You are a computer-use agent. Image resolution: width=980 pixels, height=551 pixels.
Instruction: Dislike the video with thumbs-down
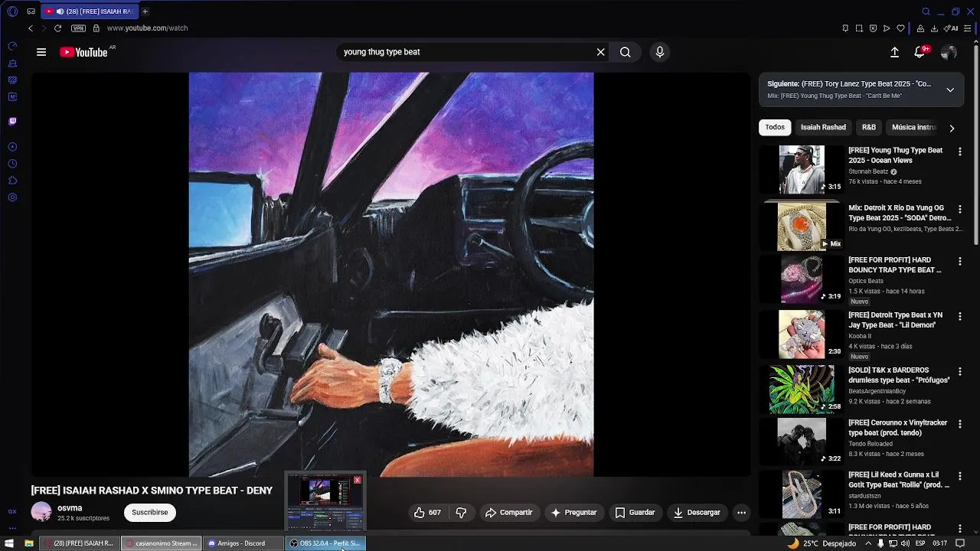tap(461, 512)
